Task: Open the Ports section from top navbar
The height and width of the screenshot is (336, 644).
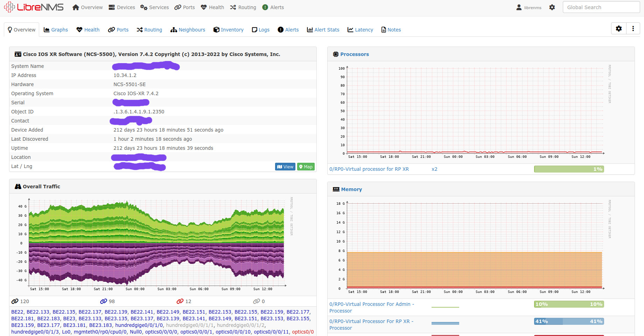Action: pos(184,7)
